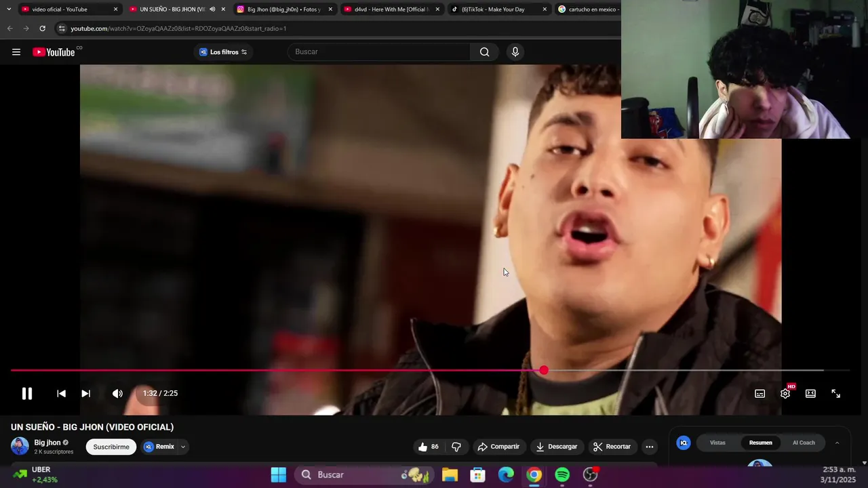Image resolution: width=868 pixels, height=488 pixels.
Task: Click the magnifier search button
Action: point(484,52)
